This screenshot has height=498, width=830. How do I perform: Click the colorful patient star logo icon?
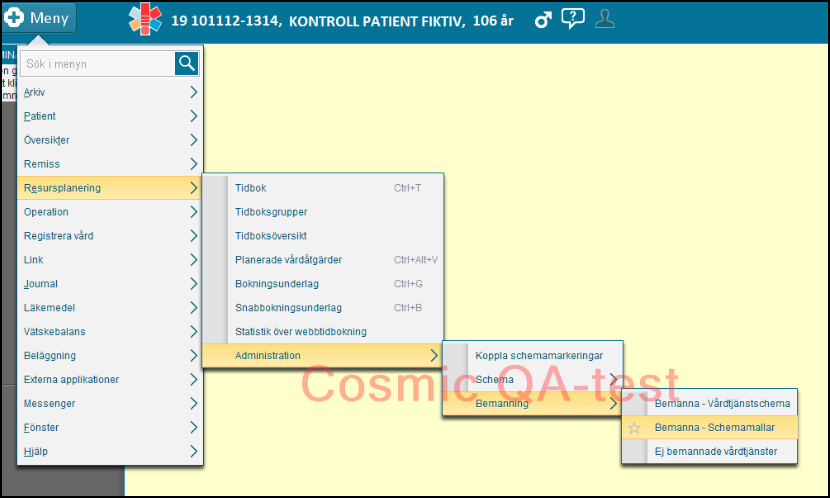[145, 19]
